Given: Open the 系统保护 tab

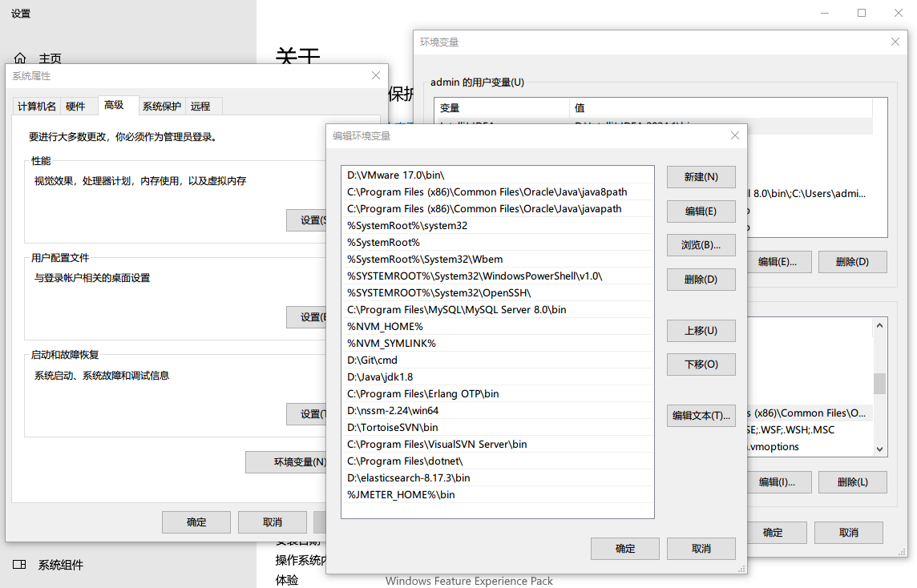Looking at the screenshot, I should point(162,106).
